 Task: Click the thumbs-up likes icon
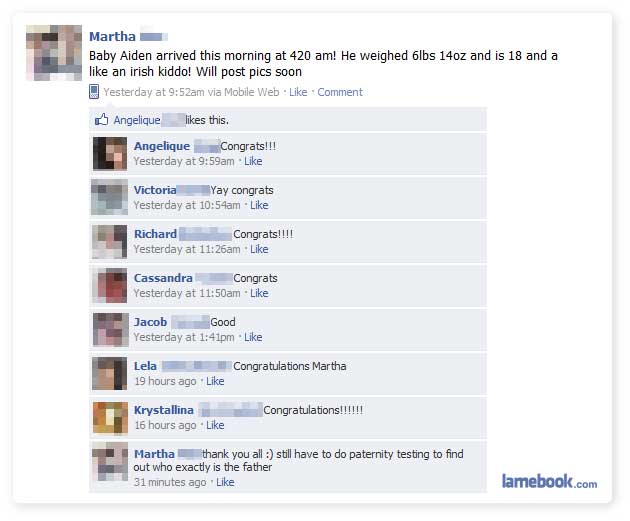(x=101, y=119)
